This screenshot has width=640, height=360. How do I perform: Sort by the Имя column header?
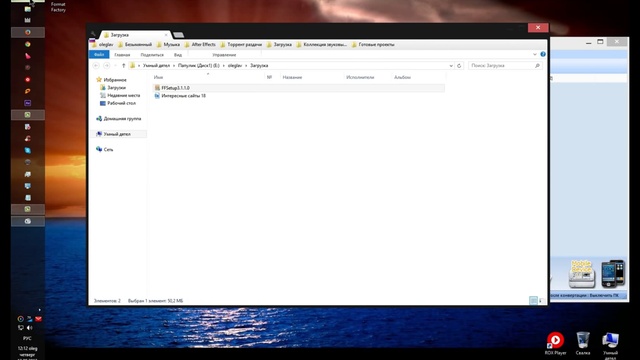coord(208,77)
